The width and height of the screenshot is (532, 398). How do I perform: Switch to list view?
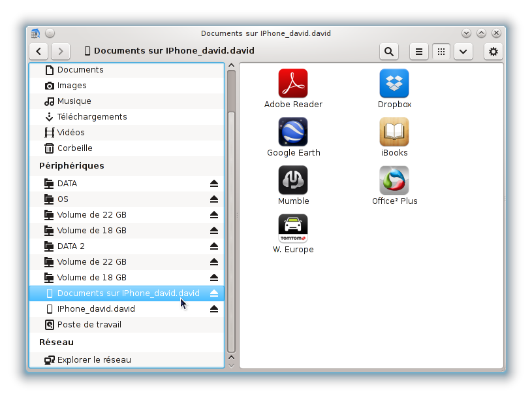419,52
